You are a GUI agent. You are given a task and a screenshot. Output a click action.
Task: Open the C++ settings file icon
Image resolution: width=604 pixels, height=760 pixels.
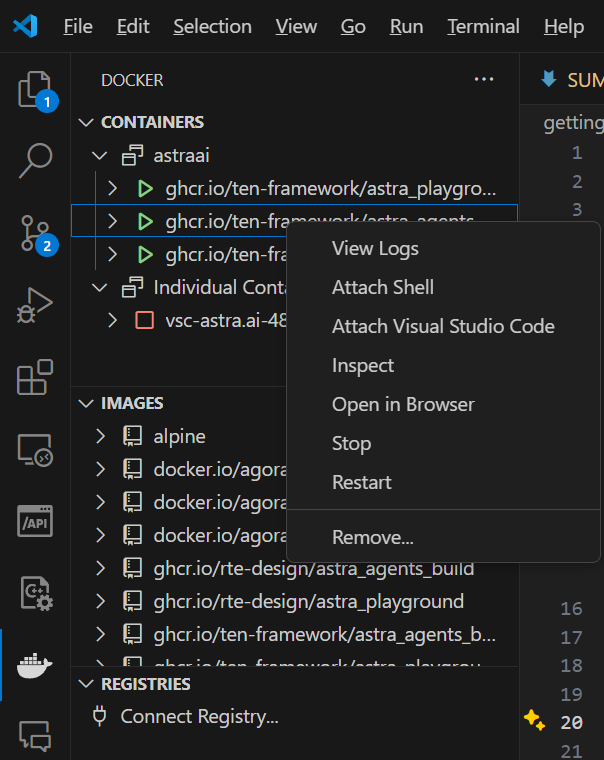(36, 593)
